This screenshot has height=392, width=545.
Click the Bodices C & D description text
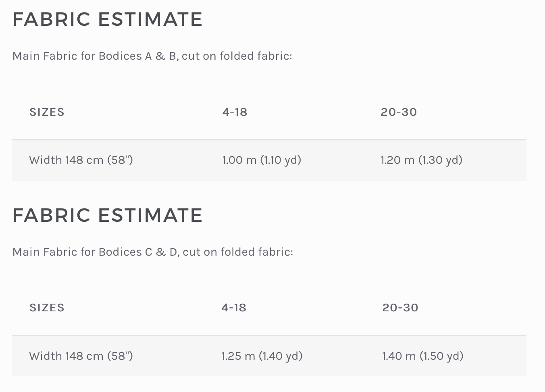(x=153, y=252)
